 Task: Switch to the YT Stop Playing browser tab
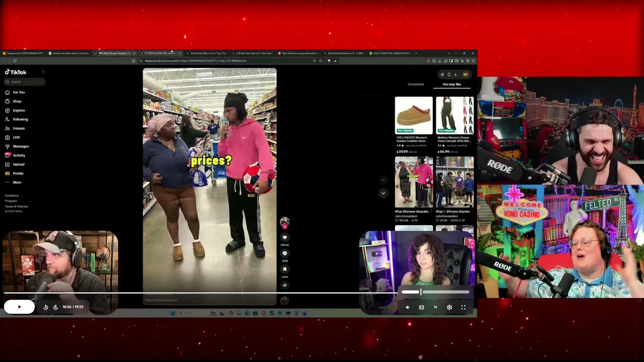(x=161, y=53)
